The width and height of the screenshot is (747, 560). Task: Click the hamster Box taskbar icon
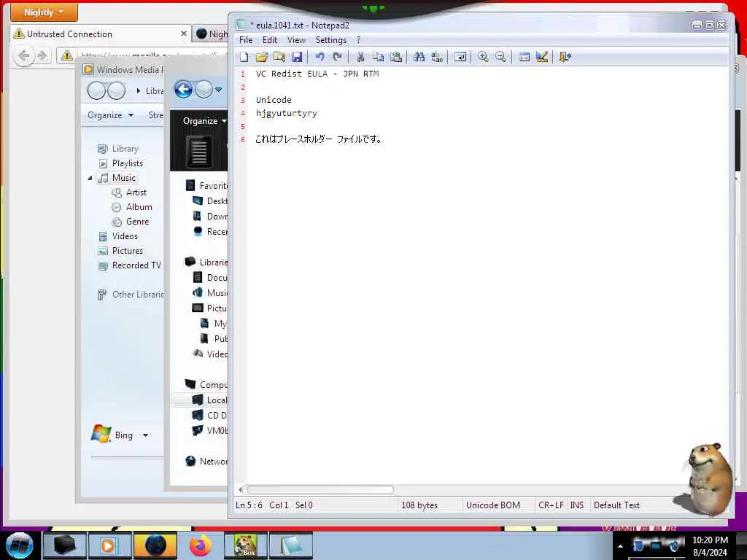pyautogui.click(x=245, y=545)
